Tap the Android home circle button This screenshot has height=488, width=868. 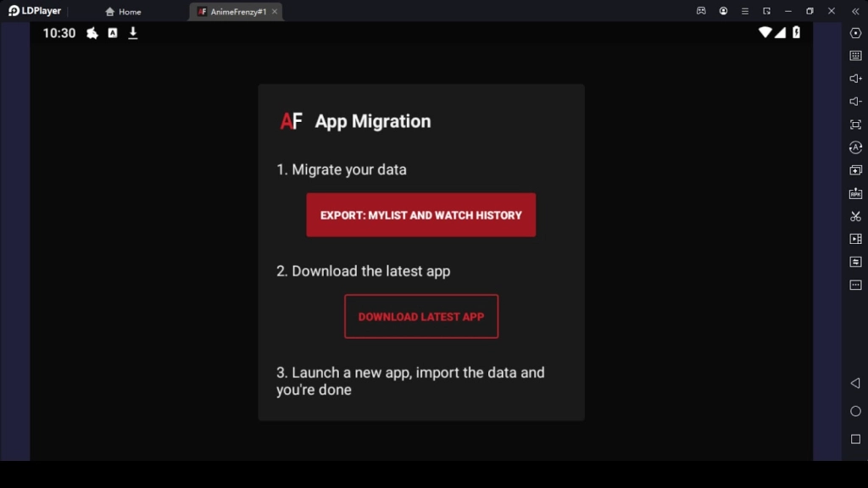855,411
